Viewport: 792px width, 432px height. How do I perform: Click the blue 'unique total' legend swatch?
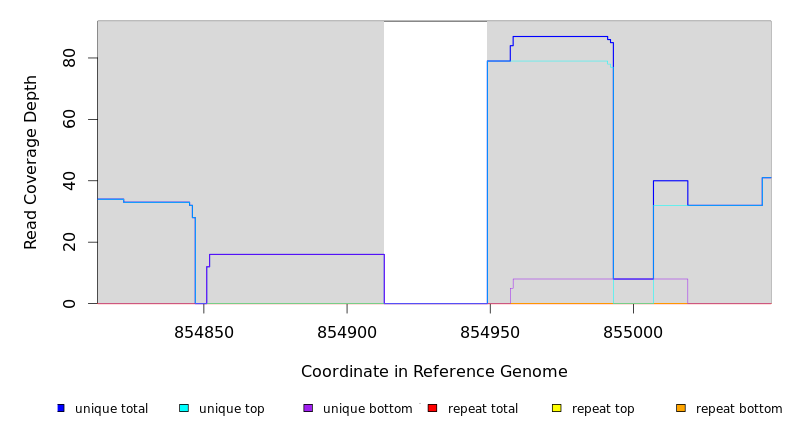pos(61,408)
